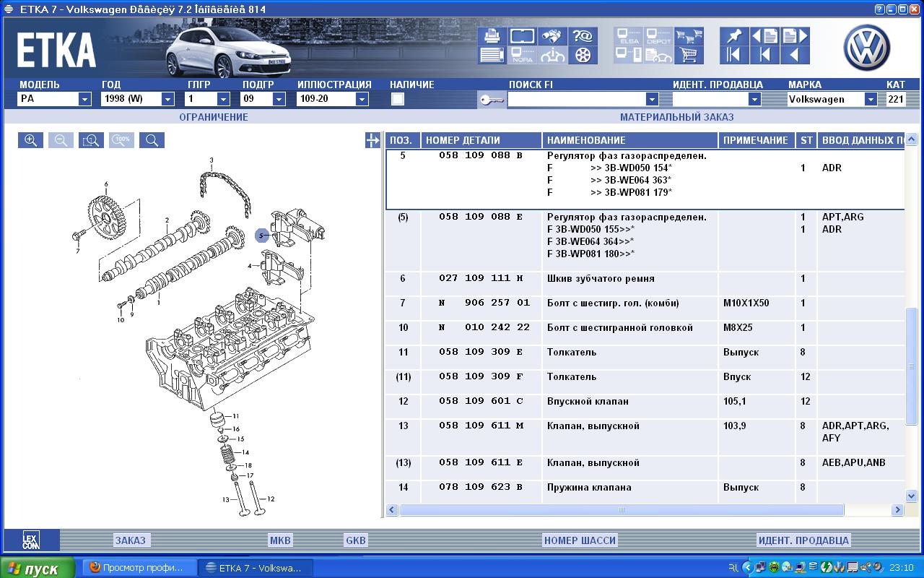Click the GKB bottom button
The image size is (924, 578).
(x=356, y=540)
